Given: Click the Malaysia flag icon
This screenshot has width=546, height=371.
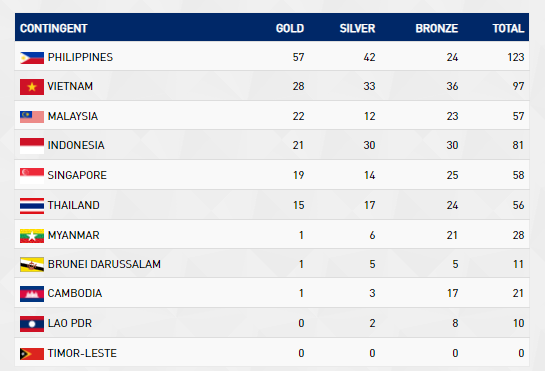Looking at the screenshot, I should point(32,117).
